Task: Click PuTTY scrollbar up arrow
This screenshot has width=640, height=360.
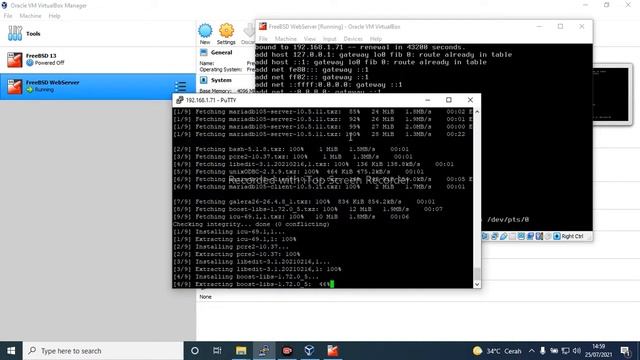Action: click(x=477, y=111)
